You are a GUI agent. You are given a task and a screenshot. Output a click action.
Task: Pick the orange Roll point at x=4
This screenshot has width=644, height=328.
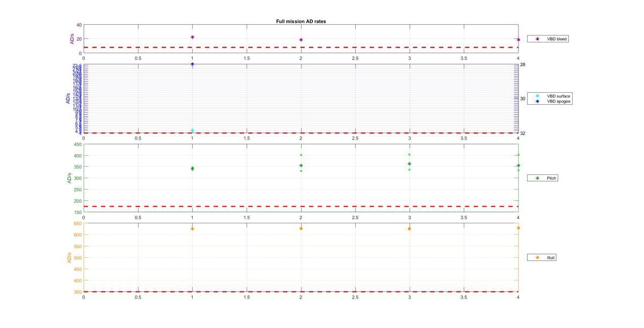click(x=518, y=228)
